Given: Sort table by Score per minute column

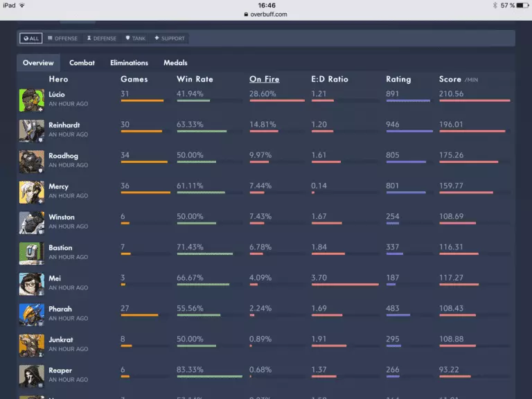Looking at the screenshot, I should [x=459, y=79].
